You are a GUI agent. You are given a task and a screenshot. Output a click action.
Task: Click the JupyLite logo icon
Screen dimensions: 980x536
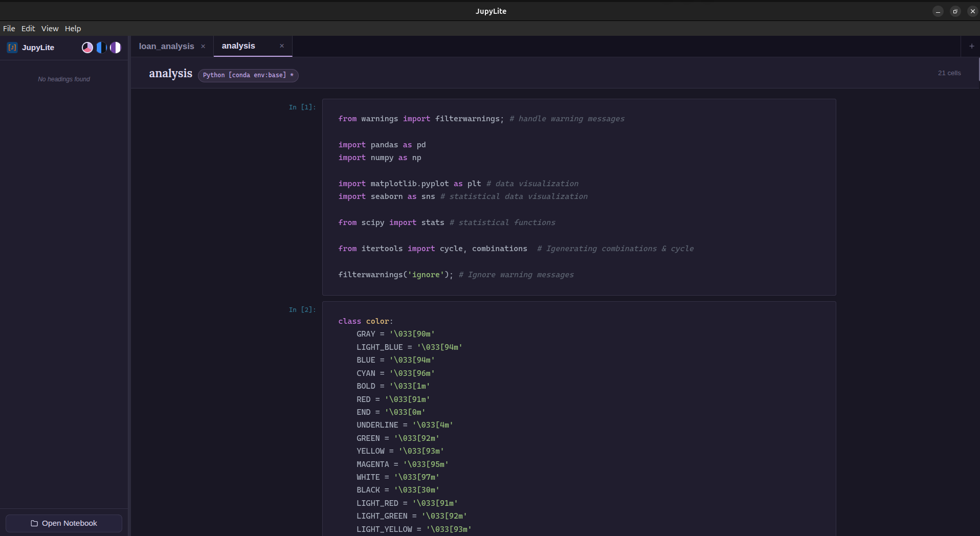point(11,47)
